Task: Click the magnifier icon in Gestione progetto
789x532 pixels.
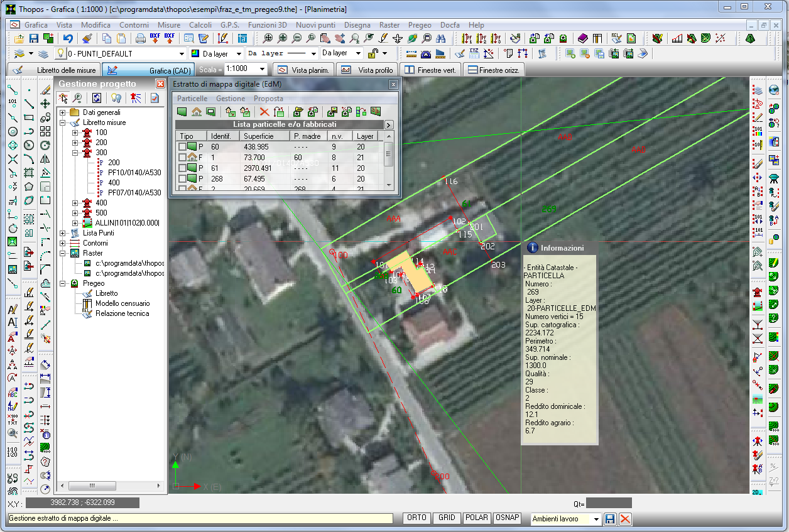Action: (x=77, y=98)
